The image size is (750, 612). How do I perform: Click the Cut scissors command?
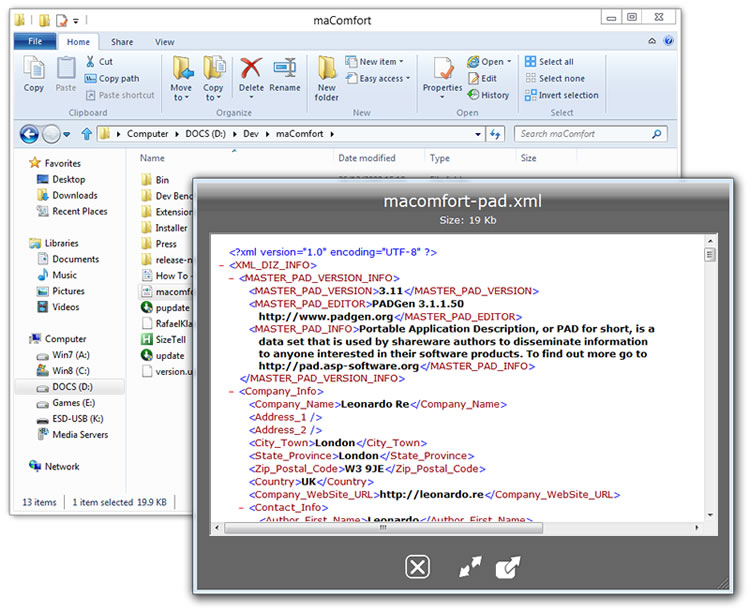[99, 62]
